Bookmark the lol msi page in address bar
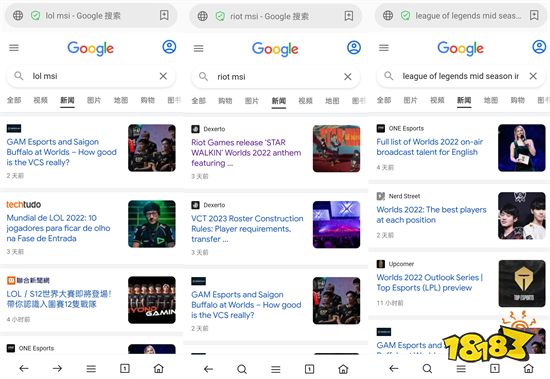Image resolution: width=550 pixels, height=379 pixels. (x=164, y=15)
